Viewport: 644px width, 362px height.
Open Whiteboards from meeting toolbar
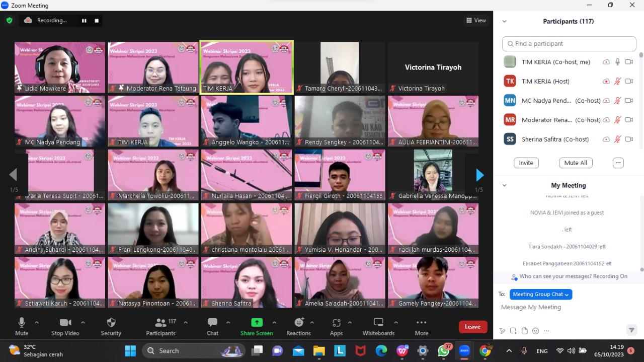378,323
